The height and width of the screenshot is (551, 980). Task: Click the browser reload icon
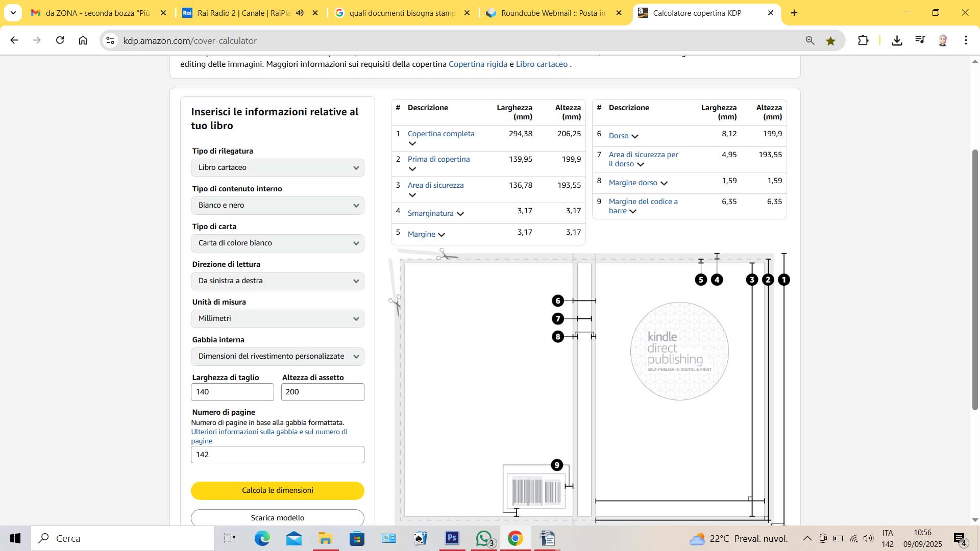pos(60,40)
